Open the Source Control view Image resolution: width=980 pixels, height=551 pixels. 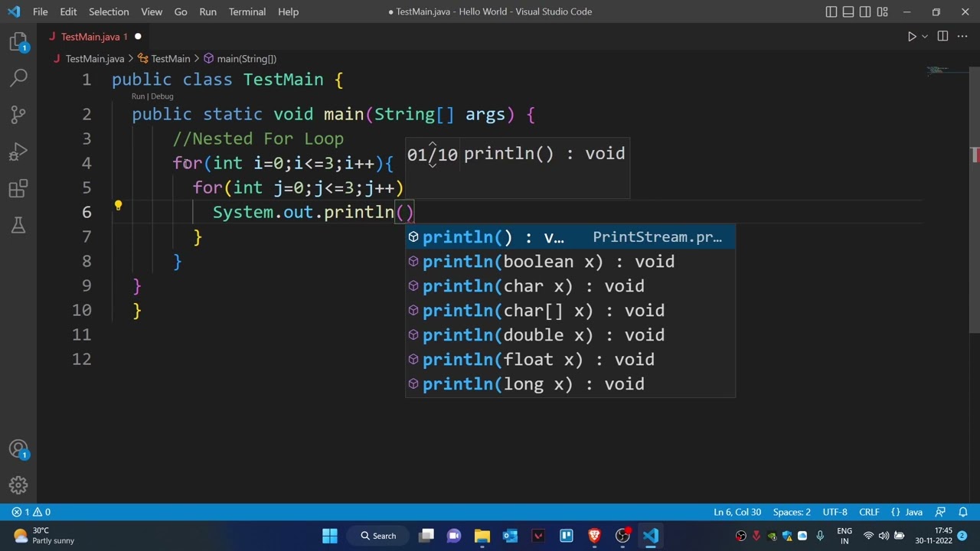[18, 115]
